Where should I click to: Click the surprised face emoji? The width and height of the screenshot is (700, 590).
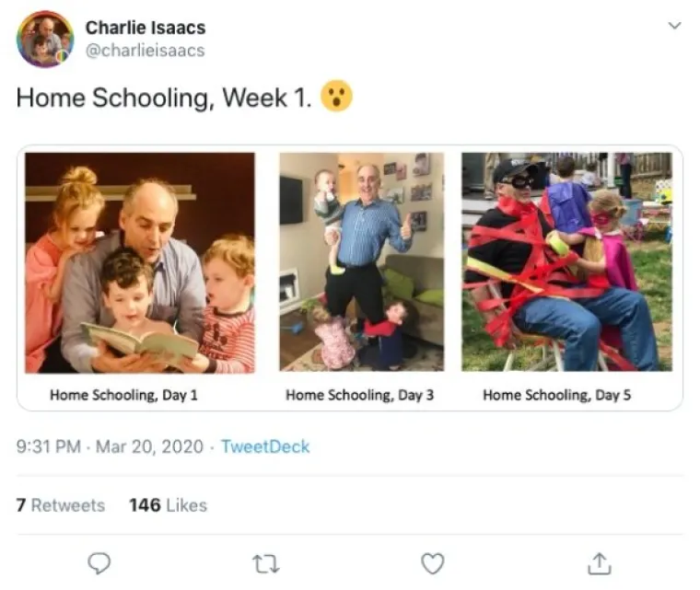tap(337, 97)
